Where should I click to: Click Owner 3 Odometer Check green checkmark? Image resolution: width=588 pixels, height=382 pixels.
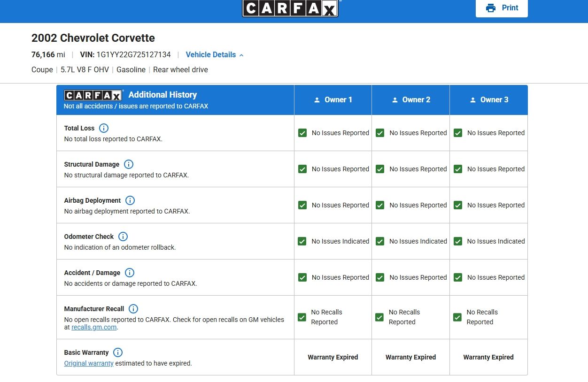458,241
